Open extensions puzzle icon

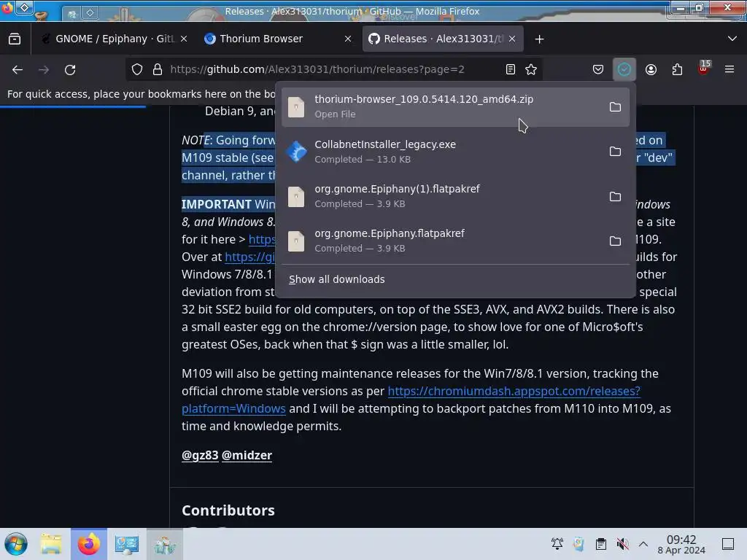point(677,69)
